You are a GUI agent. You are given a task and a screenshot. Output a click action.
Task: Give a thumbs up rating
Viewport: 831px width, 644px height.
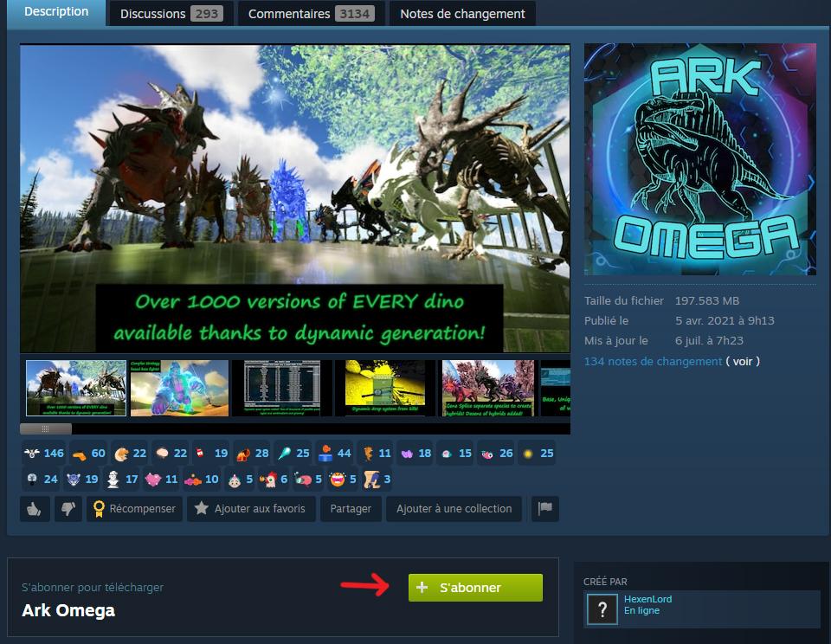(x=35, y=509)
